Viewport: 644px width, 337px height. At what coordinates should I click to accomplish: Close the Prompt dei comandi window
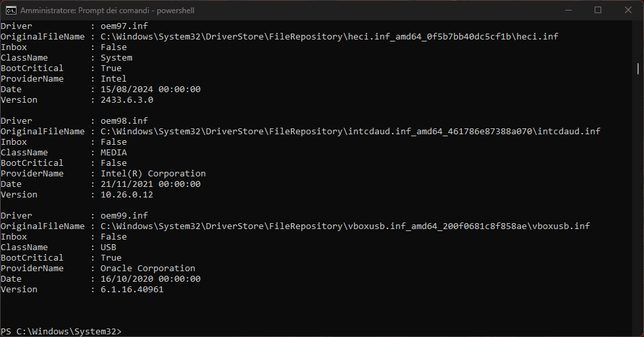[x=628, y=11]
